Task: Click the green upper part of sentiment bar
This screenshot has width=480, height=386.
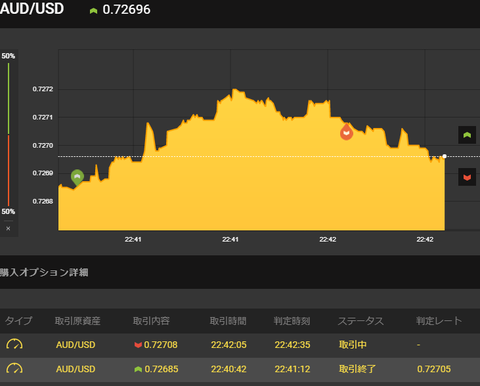Action: pos(8,99)
